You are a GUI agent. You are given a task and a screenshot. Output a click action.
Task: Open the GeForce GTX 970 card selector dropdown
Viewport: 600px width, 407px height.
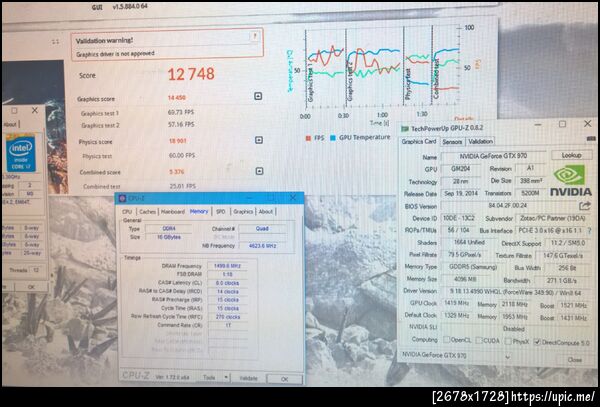point(507,357)
